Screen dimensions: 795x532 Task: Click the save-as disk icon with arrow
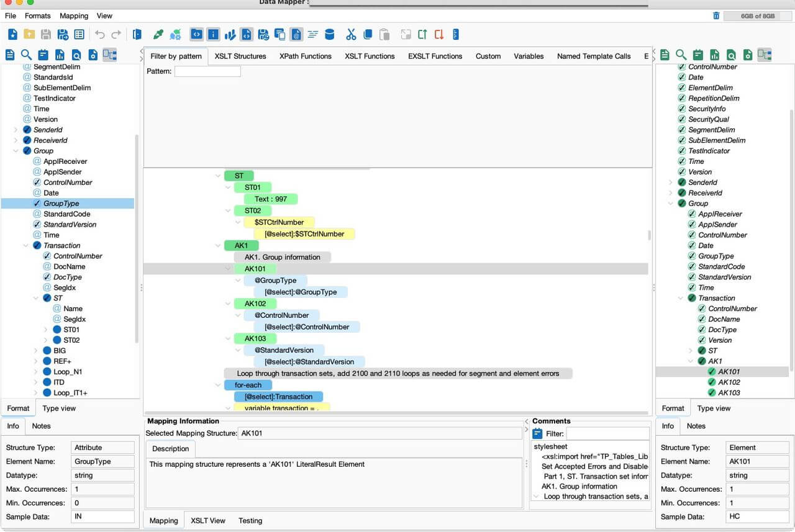click(63, 34)
